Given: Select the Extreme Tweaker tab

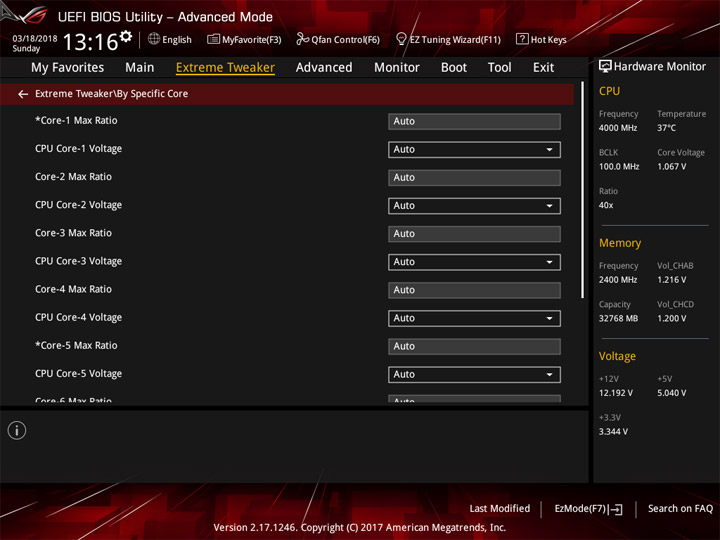Looking at the screenshot, I should point(225,68).
